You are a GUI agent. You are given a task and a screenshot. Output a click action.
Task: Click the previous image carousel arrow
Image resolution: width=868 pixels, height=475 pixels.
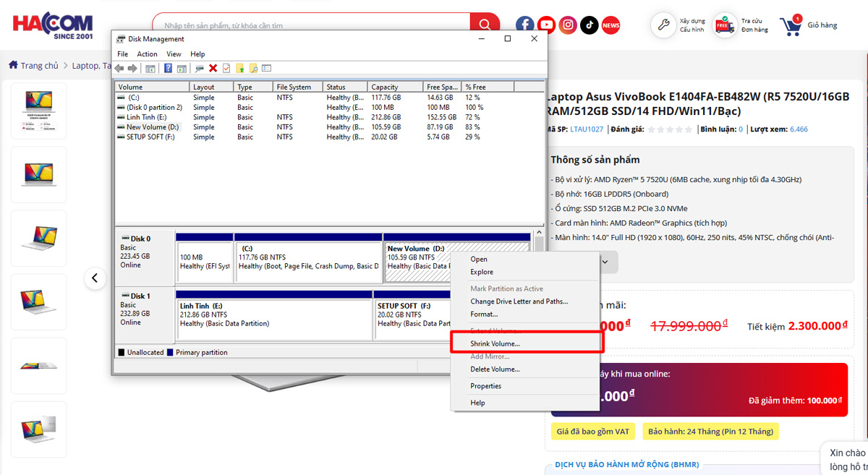click(x=95, y=278)
